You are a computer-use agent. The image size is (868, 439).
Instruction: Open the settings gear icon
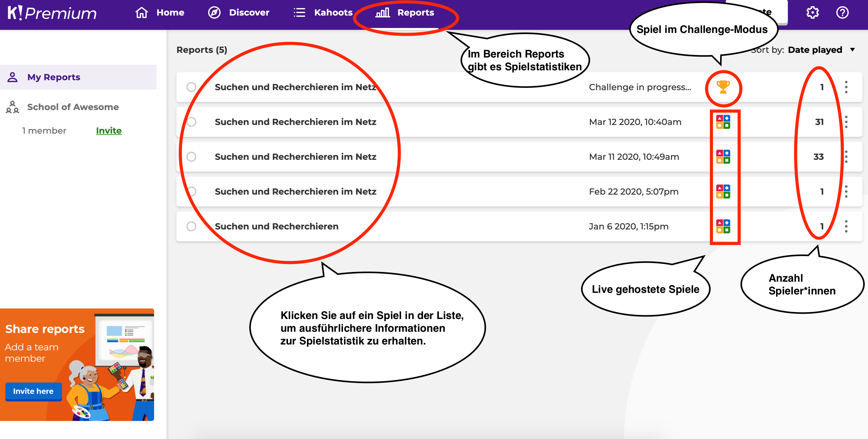812,12
